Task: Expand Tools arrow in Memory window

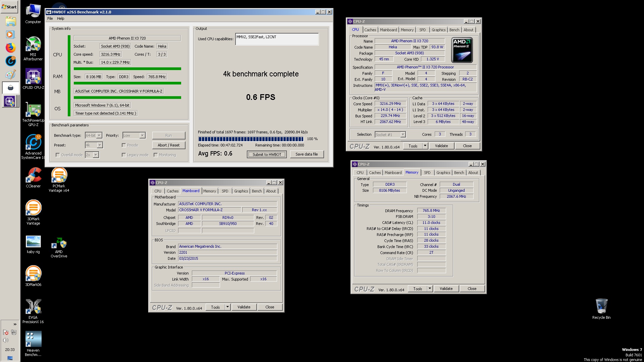Action: click(430, 289)
